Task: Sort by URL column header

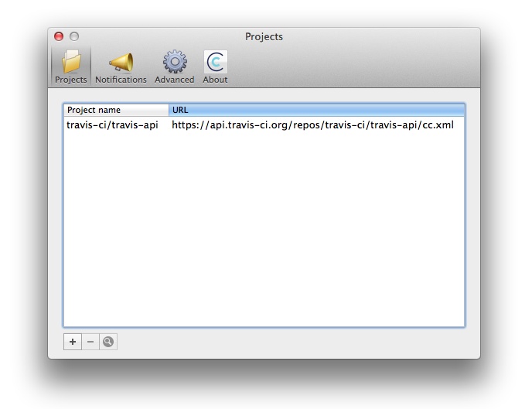Action: coord(316,110)
